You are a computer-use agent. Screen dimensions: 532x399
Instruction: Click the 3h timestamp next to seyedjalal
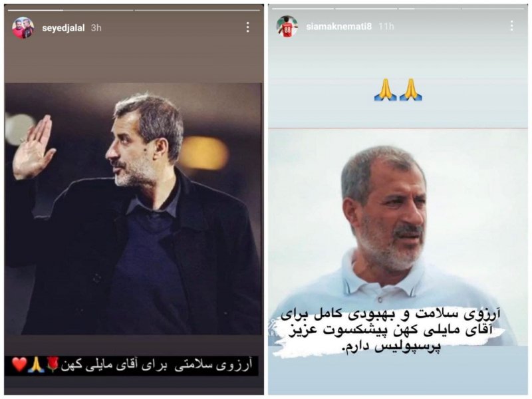pos(96,28)
